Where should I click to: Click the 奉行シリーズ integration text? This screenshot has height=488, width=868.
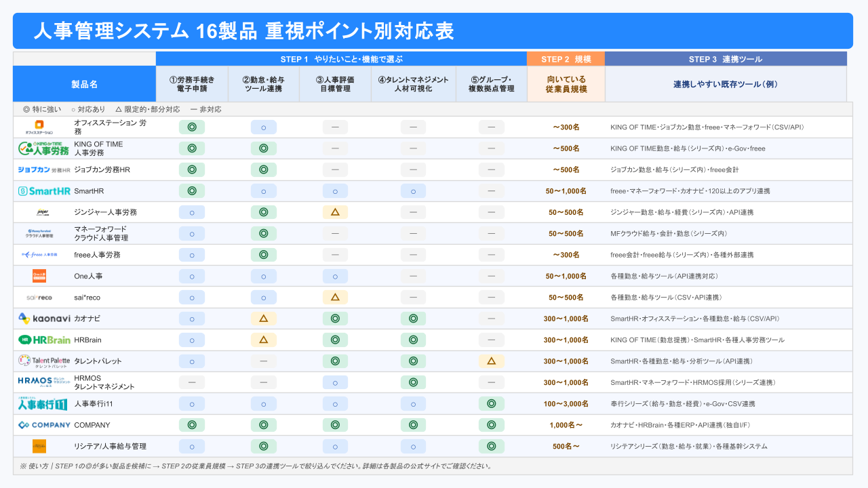(x=683, y=404)
